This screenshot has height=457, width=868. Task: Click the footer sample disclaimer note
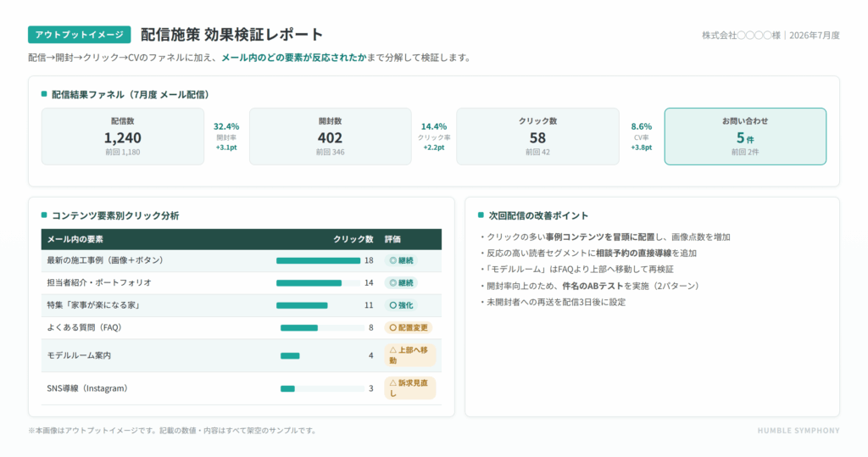[x=173, y=431]
